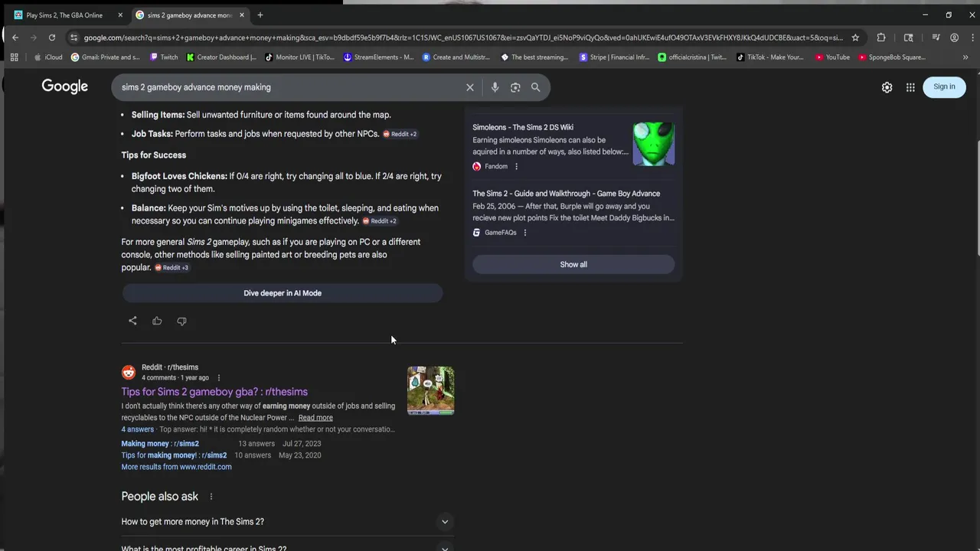
Task: Open officialcristina Twit... bookmark
Action: [x=693, y=57]
